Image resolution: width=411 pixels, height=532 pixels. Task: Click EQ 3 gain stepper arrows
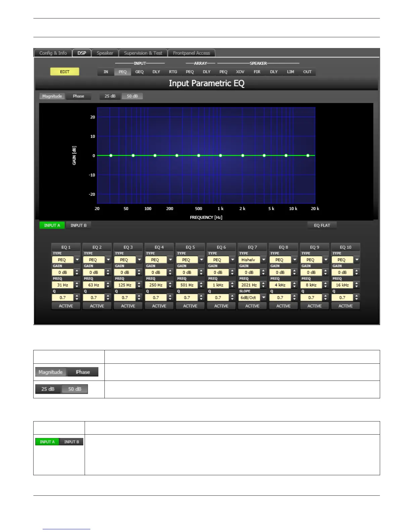139,272
